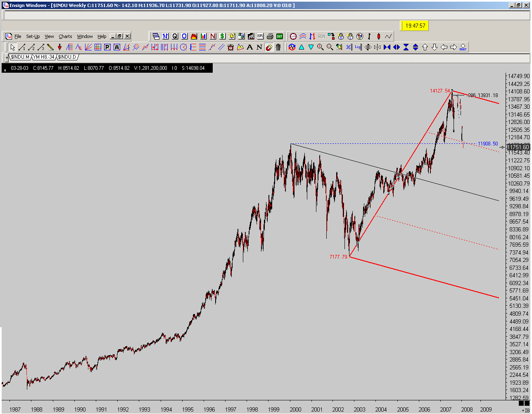Open the Set-Up menu
Image resolution: width=532 pixels, height=414 pixels.
point(33,36)
